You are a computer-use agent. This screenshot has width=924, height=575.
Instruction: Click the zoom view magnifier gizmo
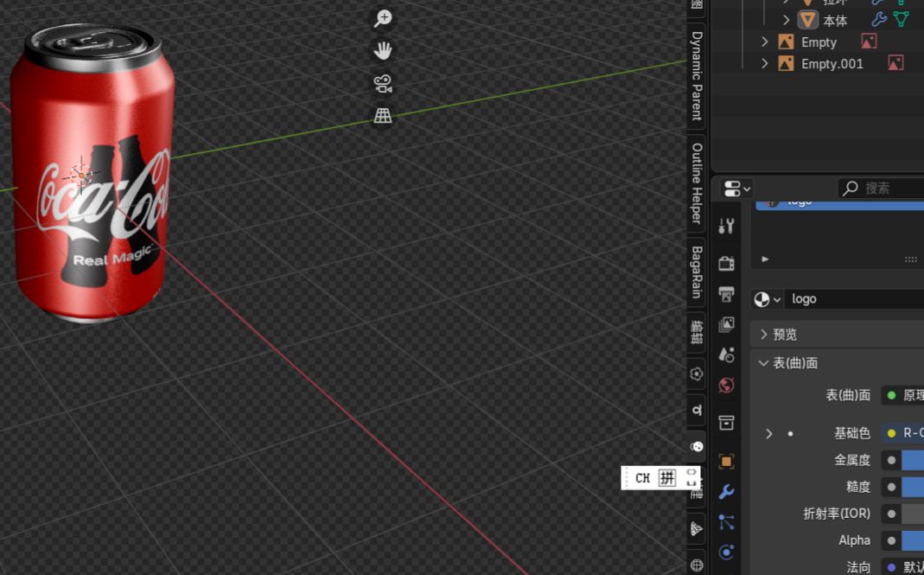[x=383, y=18]
